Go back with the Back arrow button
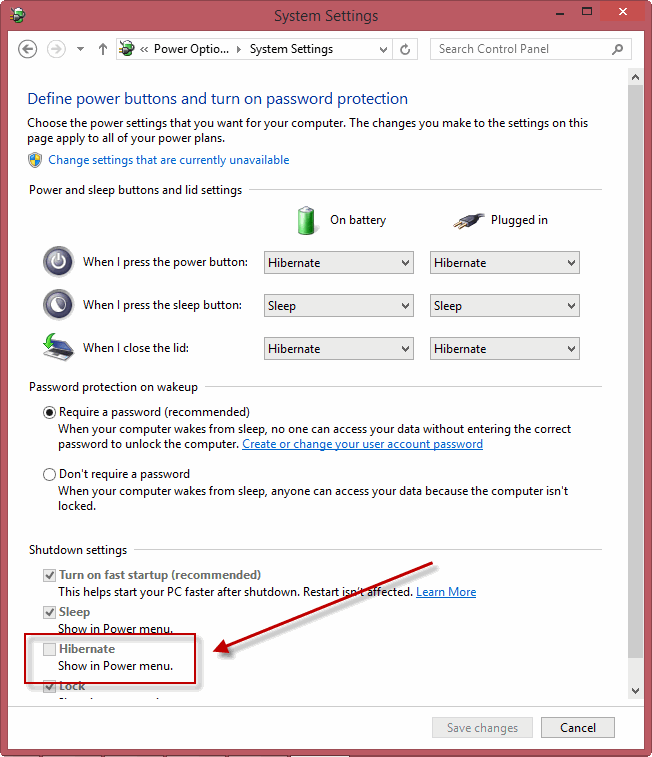This screenshot has width=652, height=757. [x=28, y=49]
